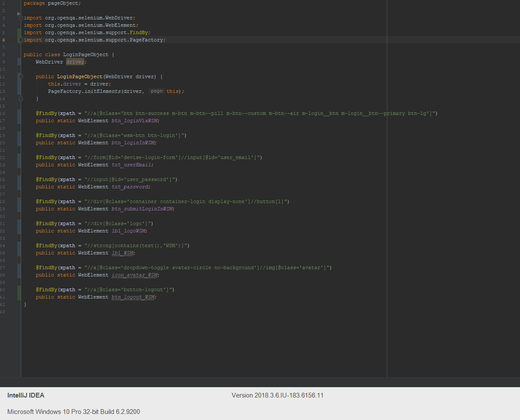Click the 'lbl_WSM' variable name

point(122,253)
